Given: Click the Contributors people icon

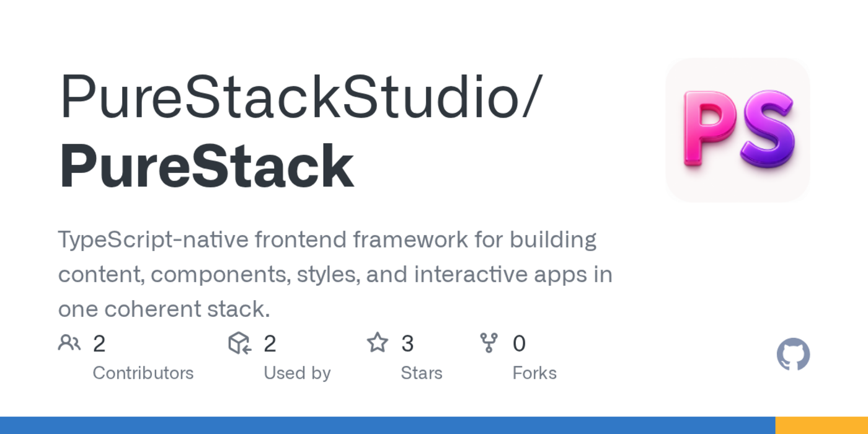Looking at the screenshot, I should tap(69, 343).
